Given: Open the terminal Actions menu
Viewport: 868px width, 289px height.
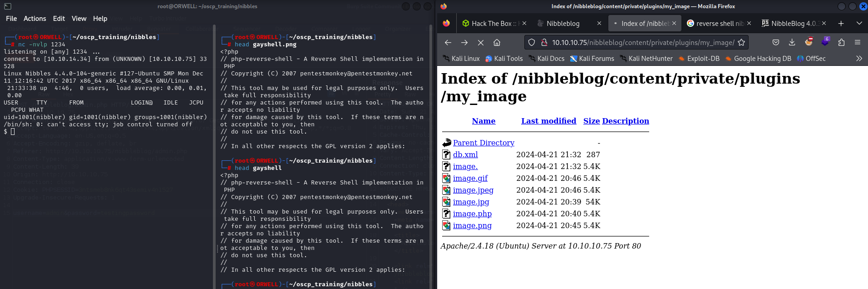Looking at the screenshot, I should click(x=35, y=18).
